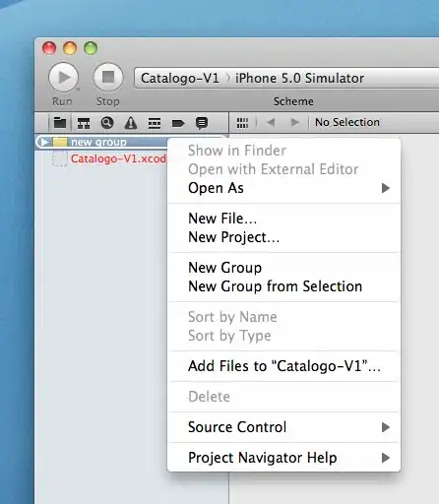The height and width of the screenshot is (504, 439).
Task: Open the Log navigator speech-bubble icon
Action: pyautogui.click(x=202, y=123)
